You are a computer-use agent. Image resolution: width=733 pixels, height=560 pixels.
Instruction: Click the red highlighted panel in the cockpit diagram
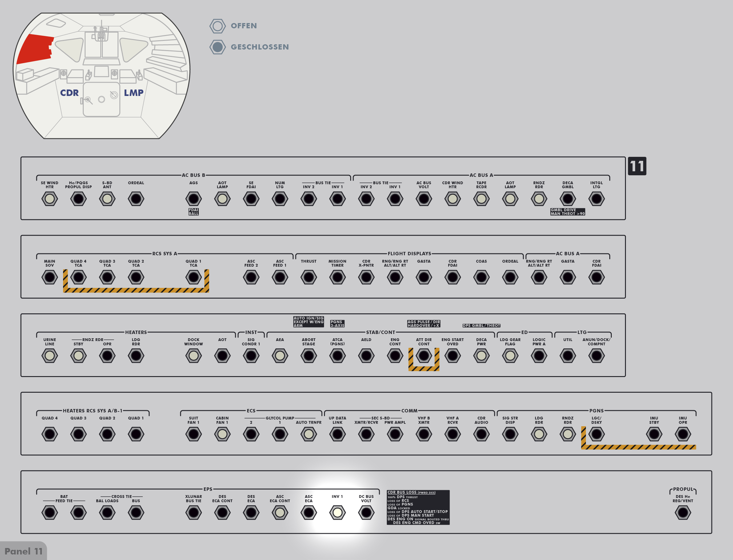pos(35,49)
